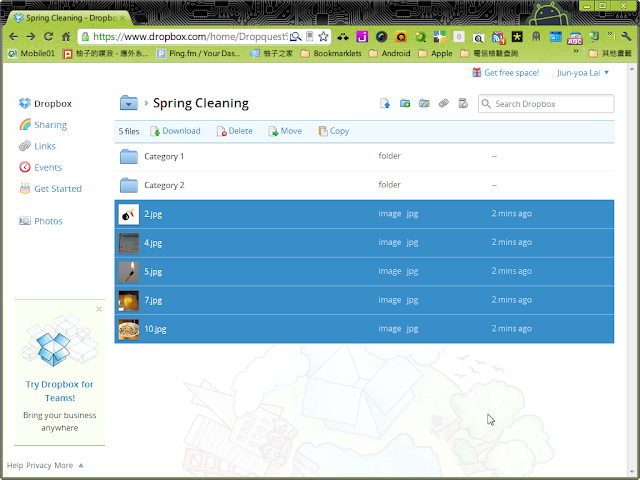Click the page scrollbar
This screenshot has width=640, height=480.
point(632,269)
